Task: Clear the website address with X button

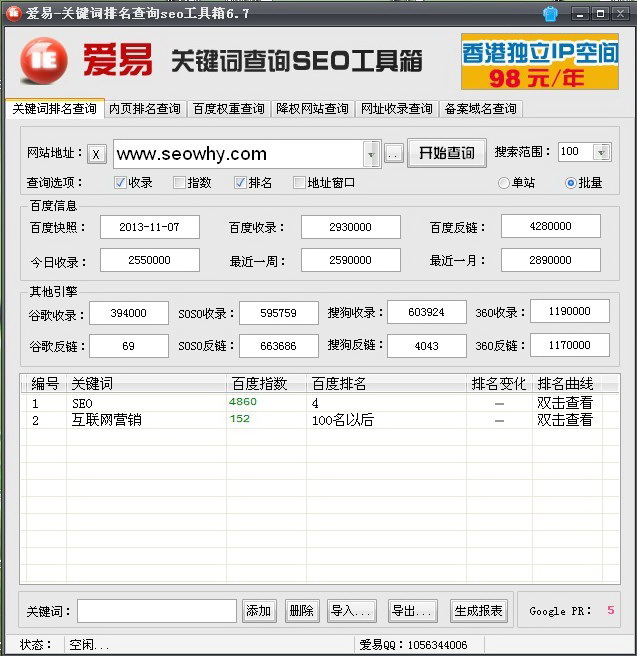Action: pos(97,154)
